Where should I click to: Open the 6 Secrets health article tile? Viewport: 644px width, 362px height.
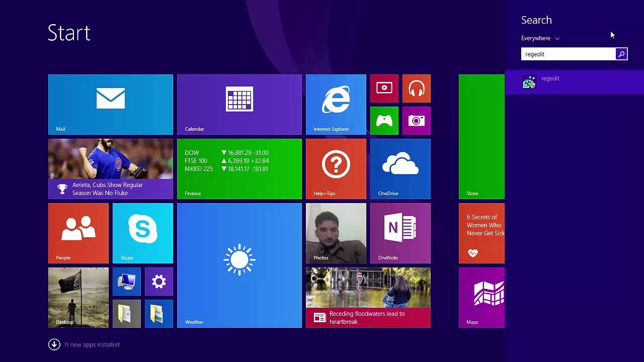click(481, 233)
